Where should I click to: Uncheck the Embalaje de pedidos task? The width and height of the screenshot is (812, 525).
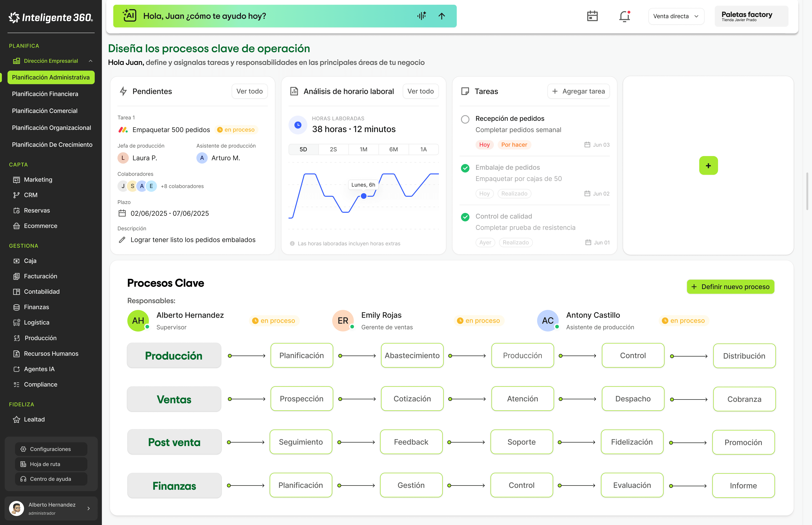coord(465,168)
